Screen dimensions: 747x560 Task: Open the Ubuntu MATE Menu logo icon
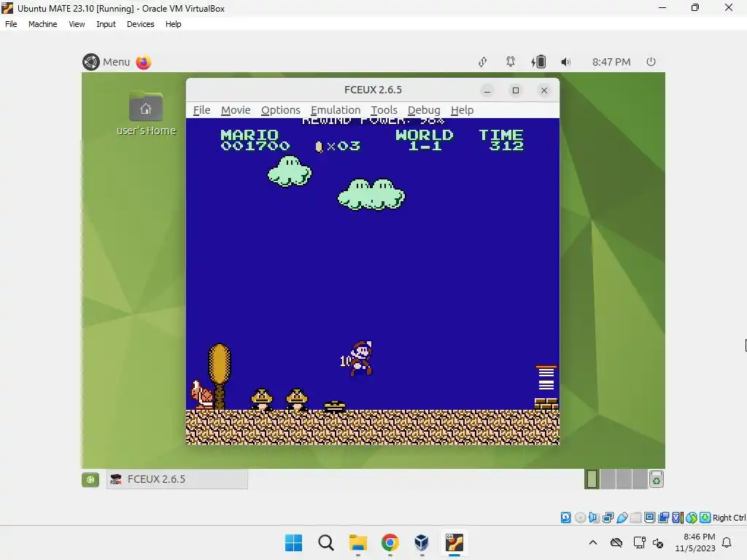click(91, 62)
